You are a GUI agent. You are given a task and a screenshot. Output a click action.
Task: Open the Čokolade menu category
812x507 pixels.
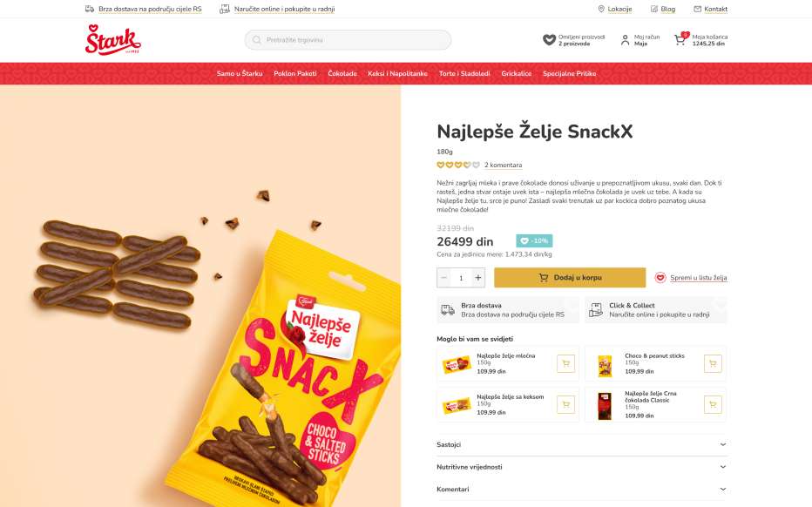342,73
